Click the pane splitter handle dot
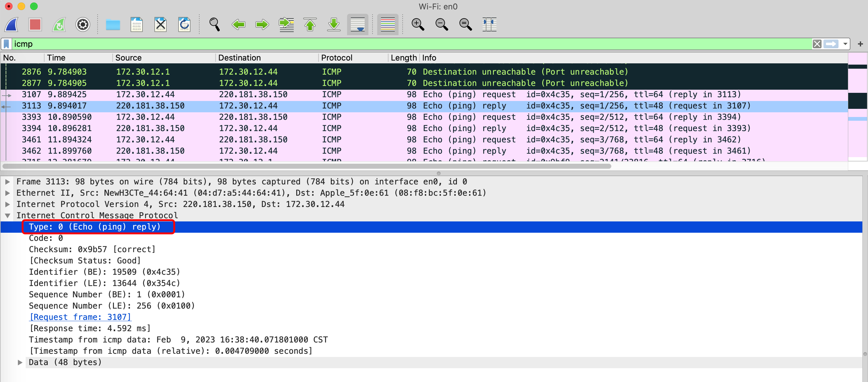The image size is (868, 382). click(438, 173)
